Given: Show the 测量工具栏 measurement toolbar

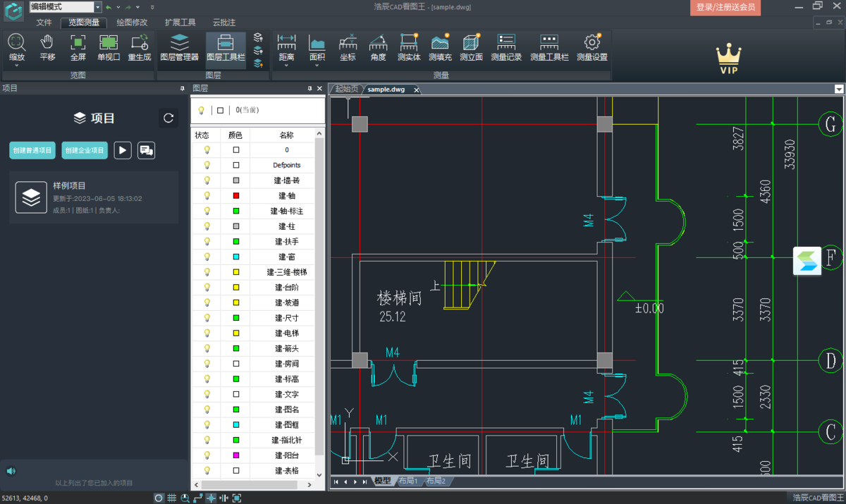Looking at the screenshot, I should coord(549,48).
